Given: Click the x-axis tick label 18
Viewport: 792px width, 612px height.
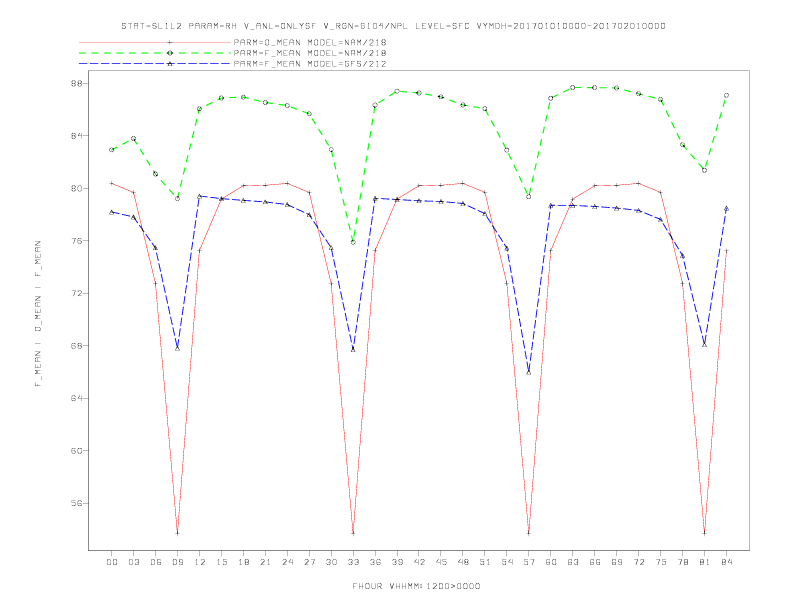Looking at the screenshot, I should [243, 562].
